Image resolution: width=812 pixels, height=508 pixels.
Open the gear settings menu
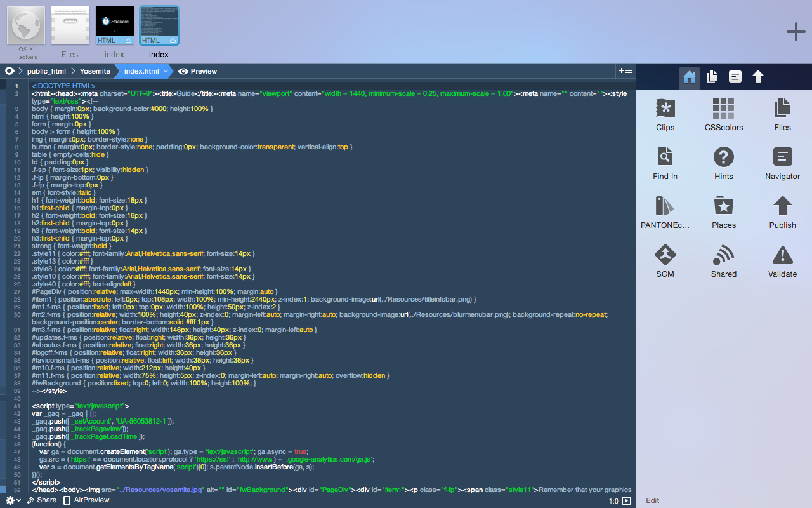tap(13, 500)
